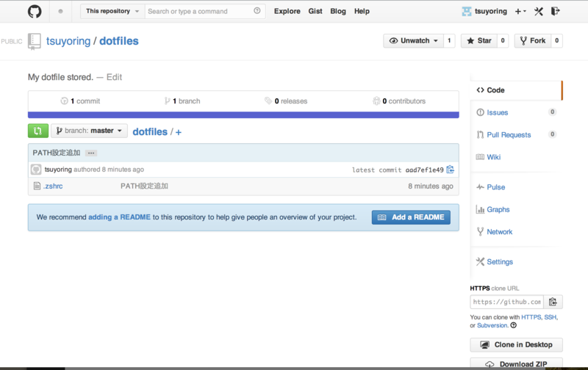This screenshot has height=370, width=588.
Task: Expand commit message ellipsis button
Action: (x=90, y=153)
